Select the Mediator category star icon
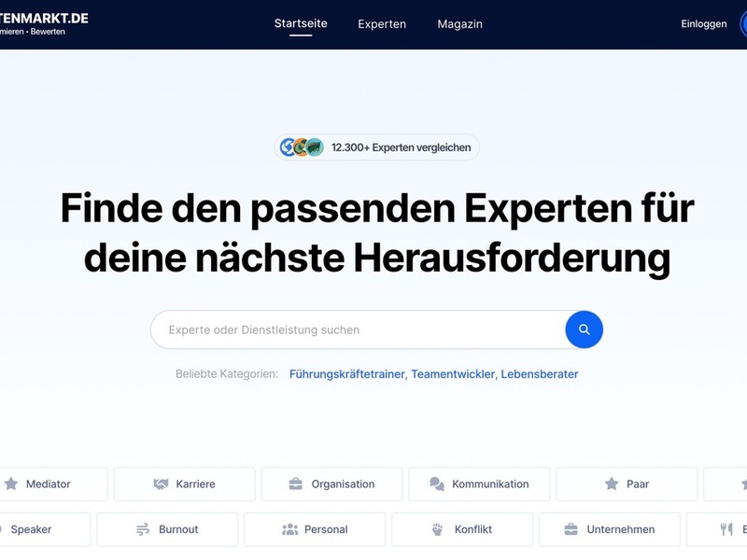 11,484
